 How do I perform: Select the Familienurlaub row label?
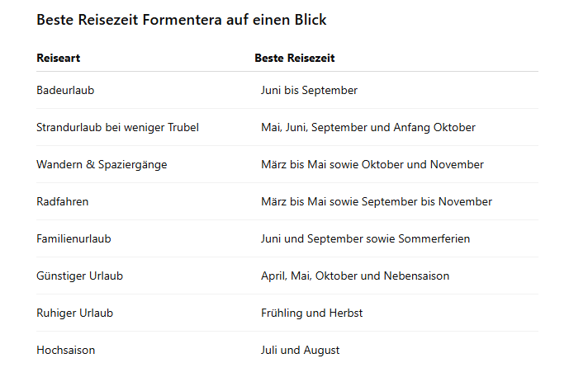point(73,238)
